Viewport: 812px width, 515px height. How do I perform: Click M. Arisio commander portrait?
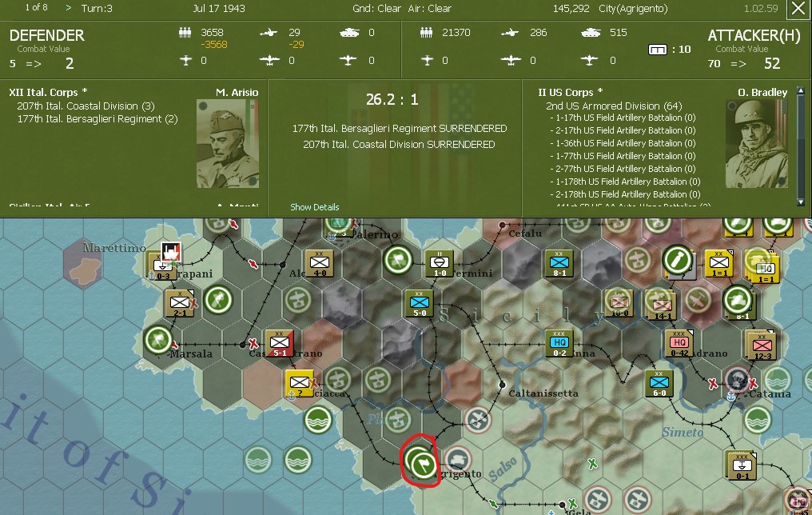point(227,143)
